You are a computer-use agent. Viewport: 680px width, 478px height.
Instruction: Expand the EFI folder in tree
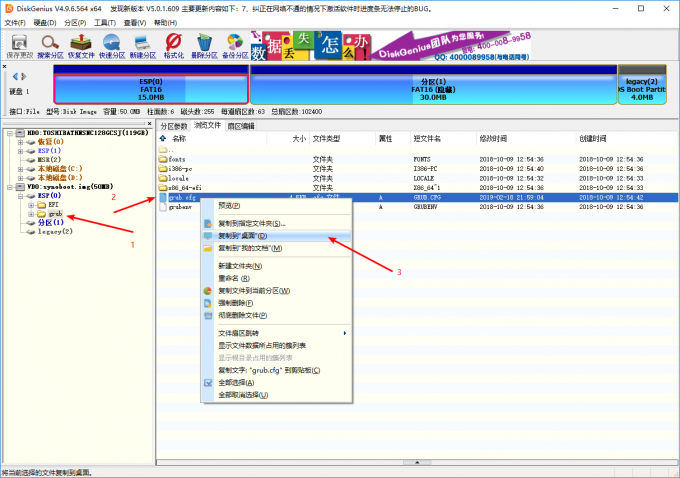pyautogui.click(x=32, y=204)
